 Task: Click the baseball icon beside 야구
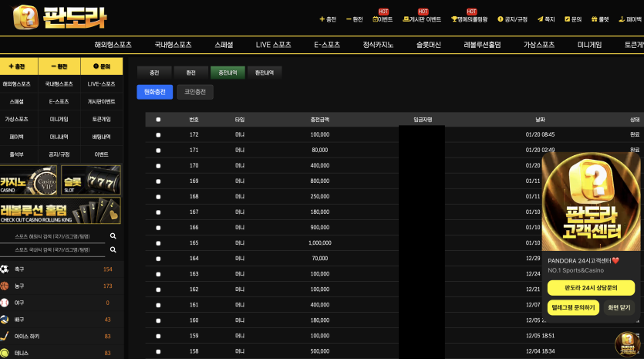tap(5, 303)
